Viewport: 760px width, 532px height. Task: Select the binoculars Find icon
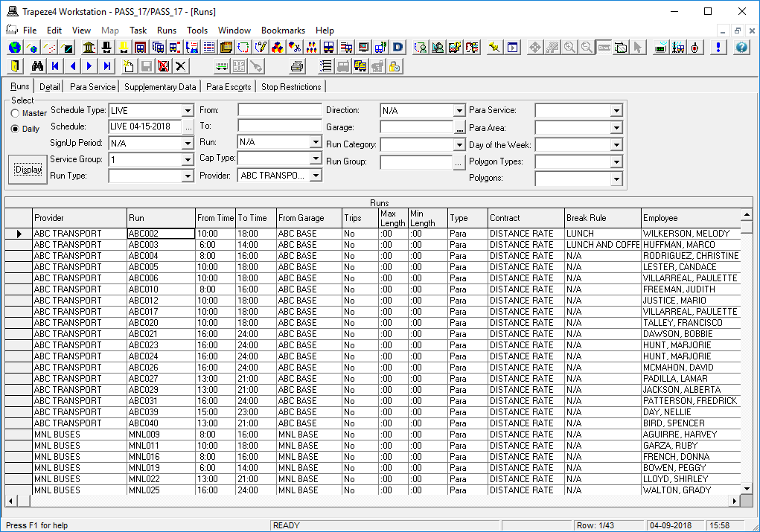(x=36, y=65)
